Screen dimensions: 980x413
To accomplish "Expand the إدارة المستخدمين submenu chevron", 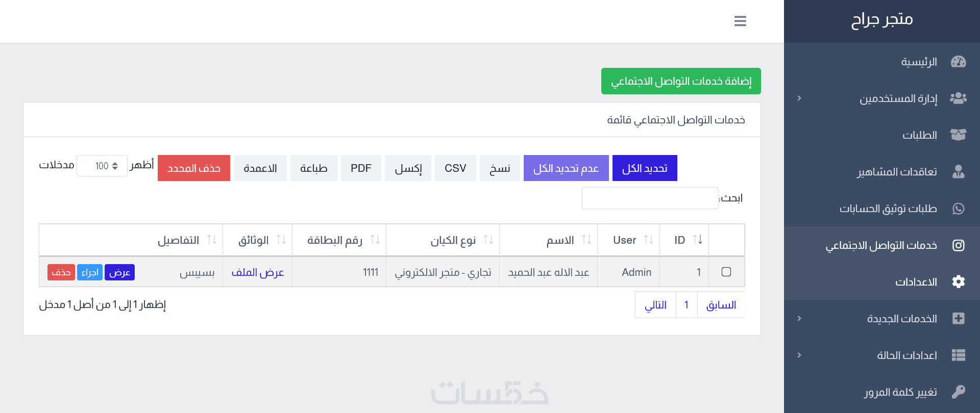I will [799, 98].
